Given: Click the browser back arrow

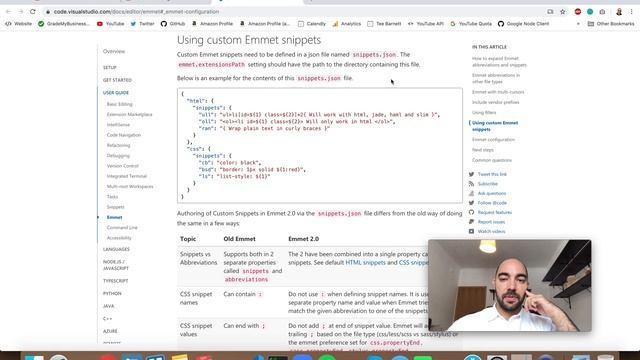Looking at the screenshot, I should tap(9, 12).
